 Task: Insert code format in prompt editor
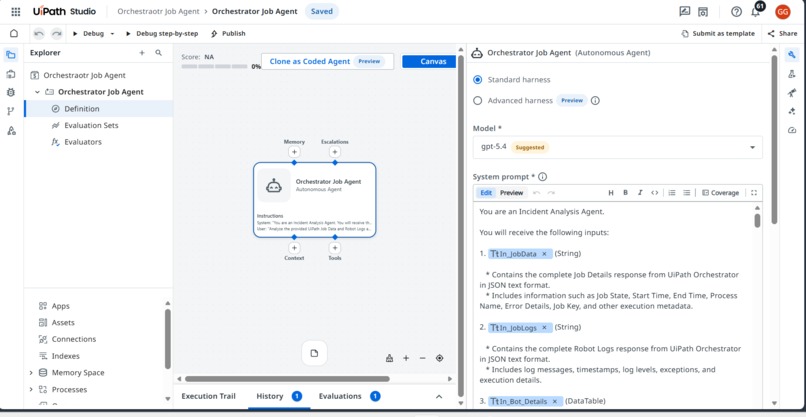click(x=654, y=193)
